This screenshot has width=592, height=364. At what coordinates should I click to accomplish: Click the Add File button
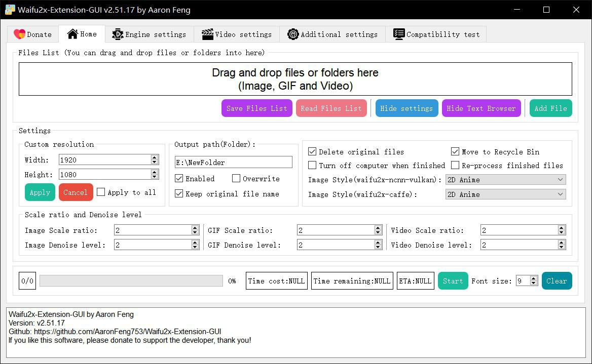551,108
